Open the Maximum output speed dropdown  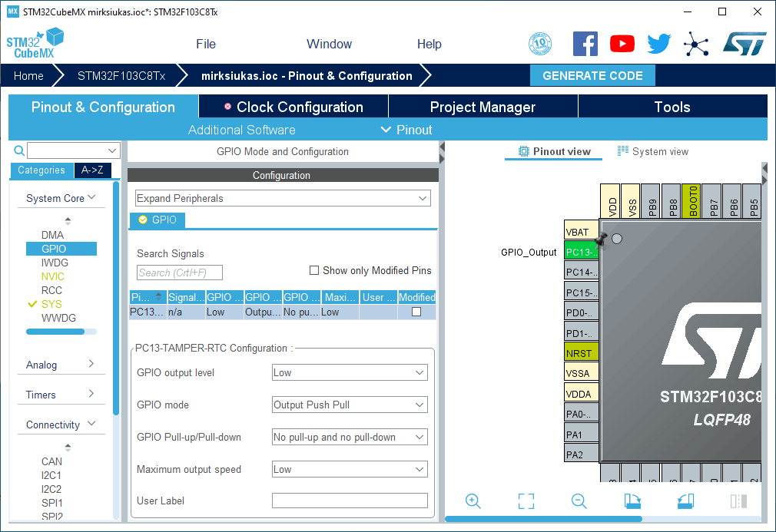(350, 469)
